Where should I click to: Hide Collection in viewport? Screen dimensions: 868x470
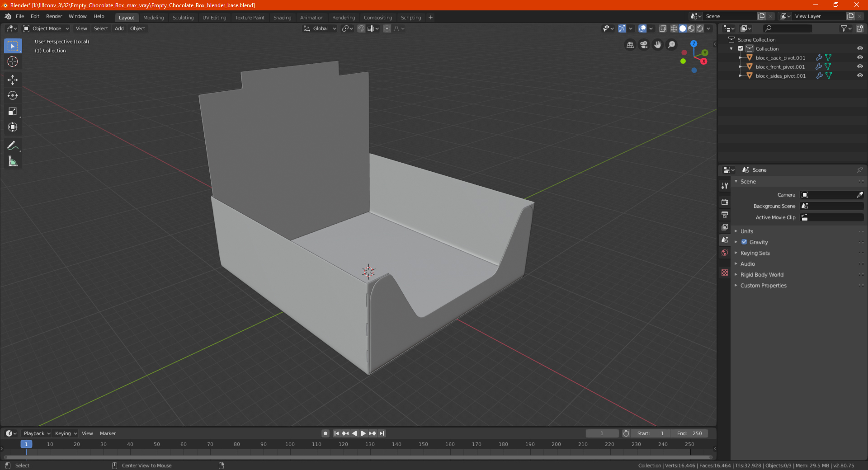[860, 48]
